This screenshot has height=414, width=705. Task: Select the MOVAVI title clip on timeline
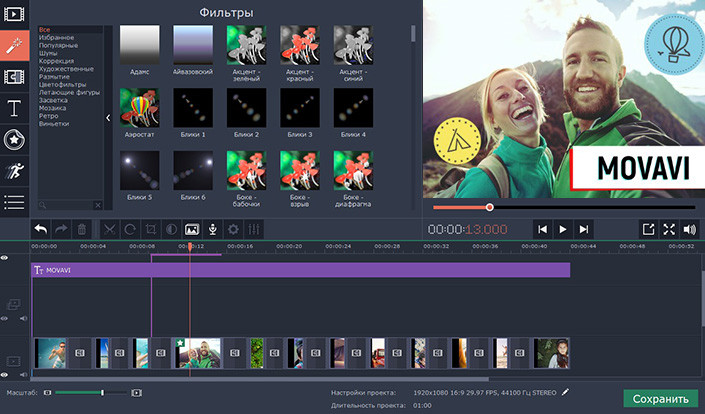[x=301, y=270]
